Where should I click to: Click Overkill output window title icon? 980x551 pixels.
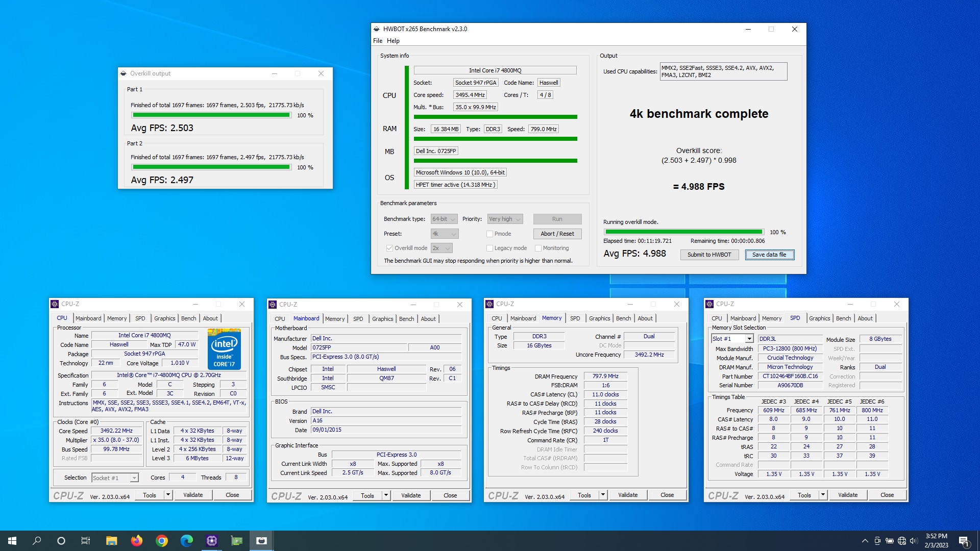click(123, 73)
